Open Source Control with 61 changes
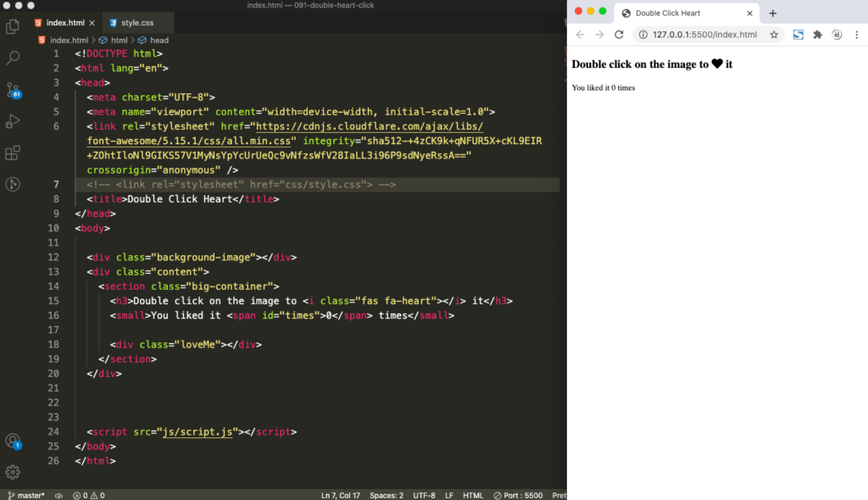 (x=13, y=90)
